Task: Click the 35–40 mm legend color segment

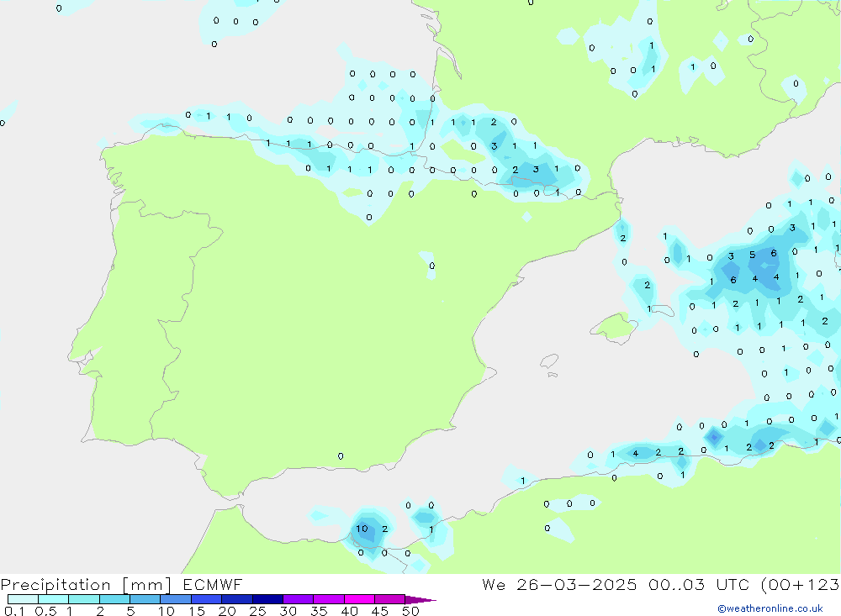Action: pos(328,599)
